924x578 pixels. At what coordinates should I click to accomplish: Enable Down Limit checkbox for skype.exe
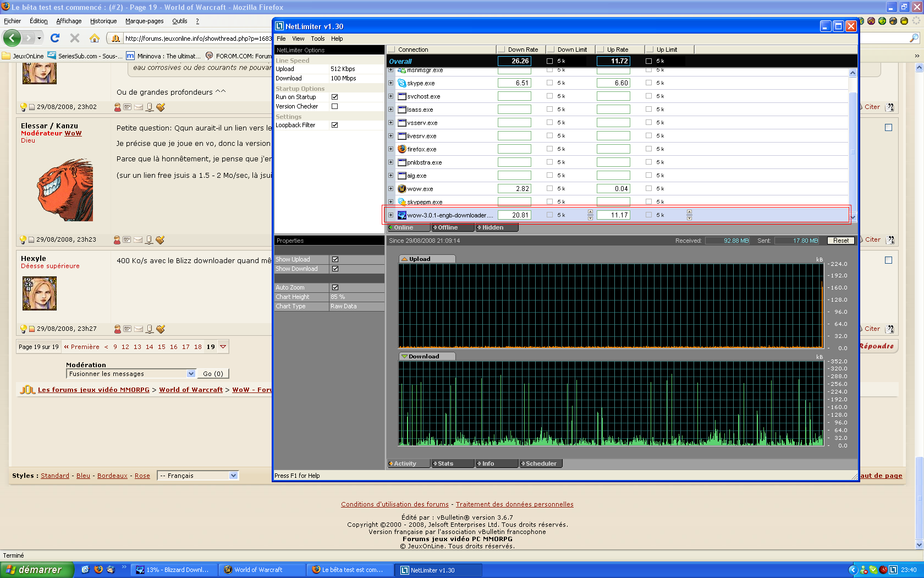point(549,83)
